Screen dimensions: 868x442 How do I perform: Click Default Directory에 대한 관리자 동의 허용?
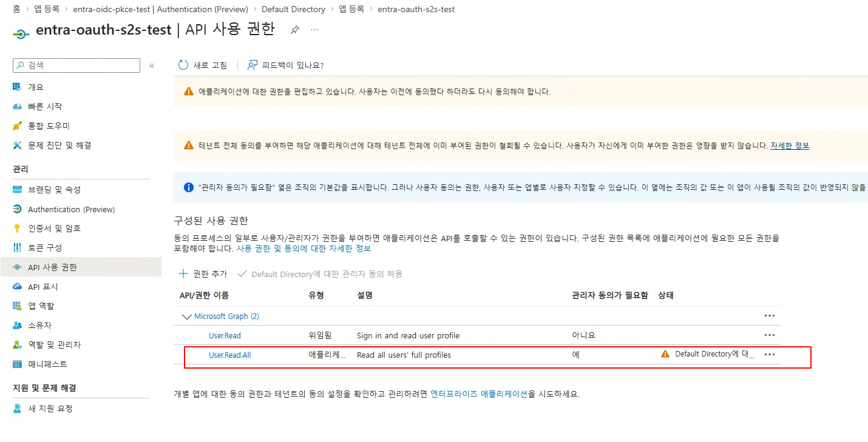click(320, 274)
